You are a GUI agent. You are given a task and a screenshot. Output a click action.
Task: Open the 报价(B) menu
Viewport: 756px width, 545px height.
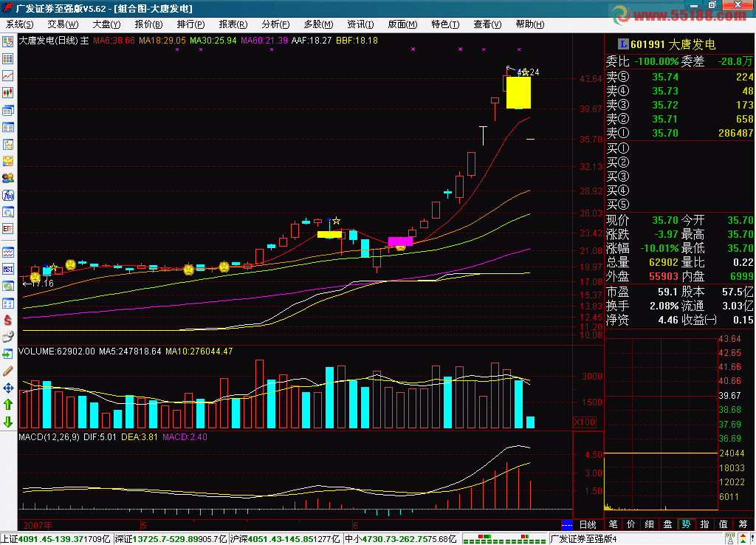click(x=148, y=24)
